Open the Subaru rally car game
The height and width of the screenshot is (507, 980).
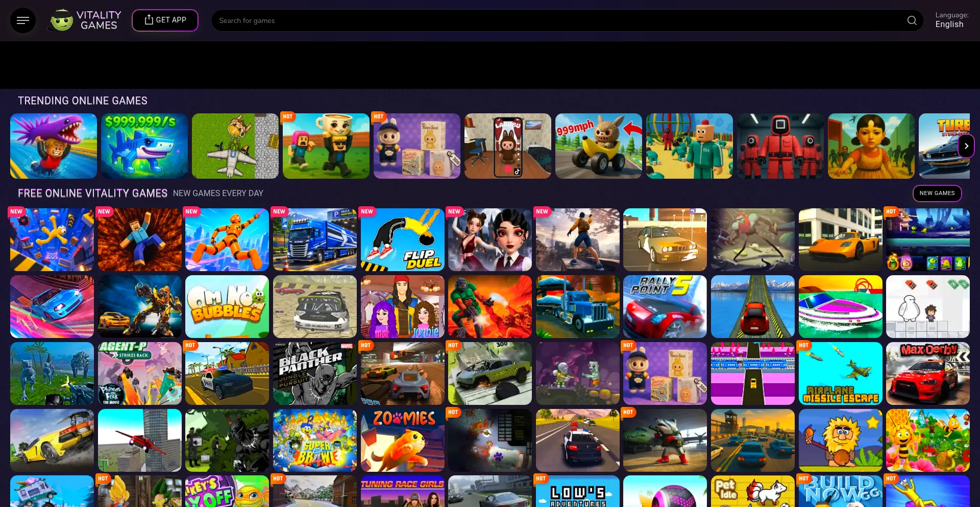pyautogui.click(x=315, y=306)
